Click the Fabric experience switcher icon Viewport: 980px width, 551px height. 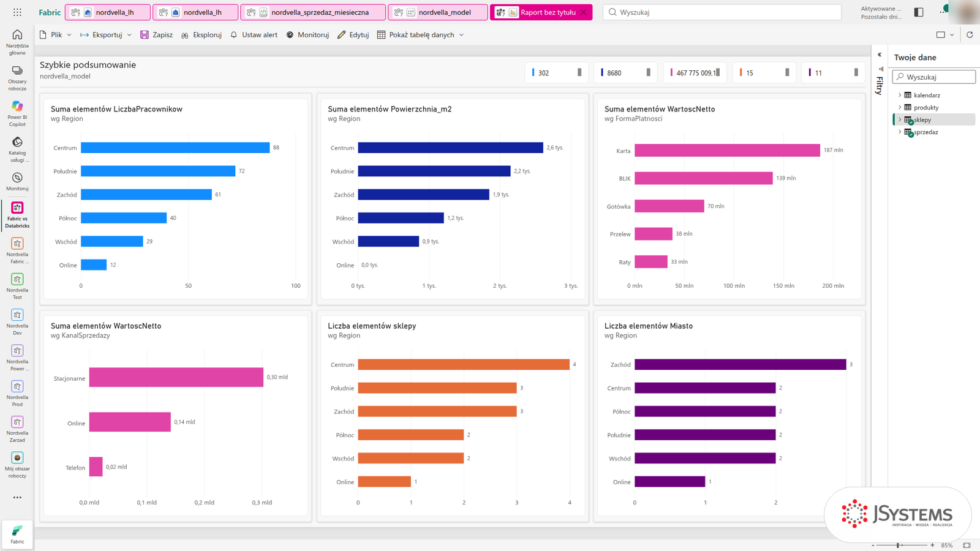[17, 534]
